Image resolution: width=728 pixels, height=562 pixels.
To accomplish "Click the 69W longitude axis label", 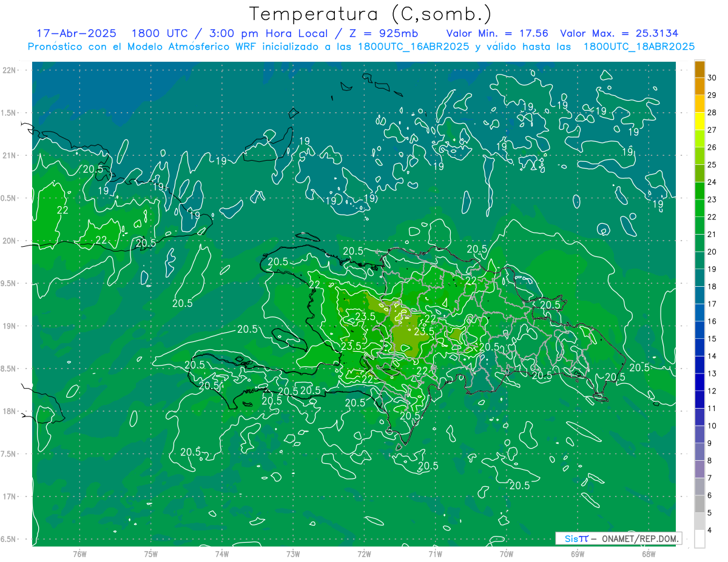I will [578, 553].
